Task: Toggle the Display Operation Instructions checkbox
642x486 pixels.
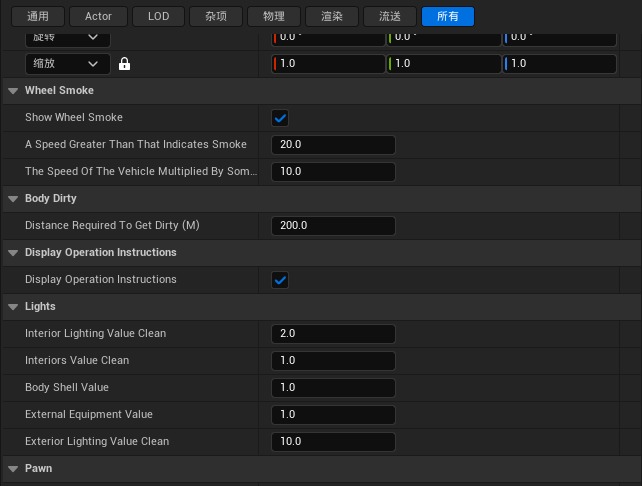Action: pyautogui.click(x=280, y=280)
